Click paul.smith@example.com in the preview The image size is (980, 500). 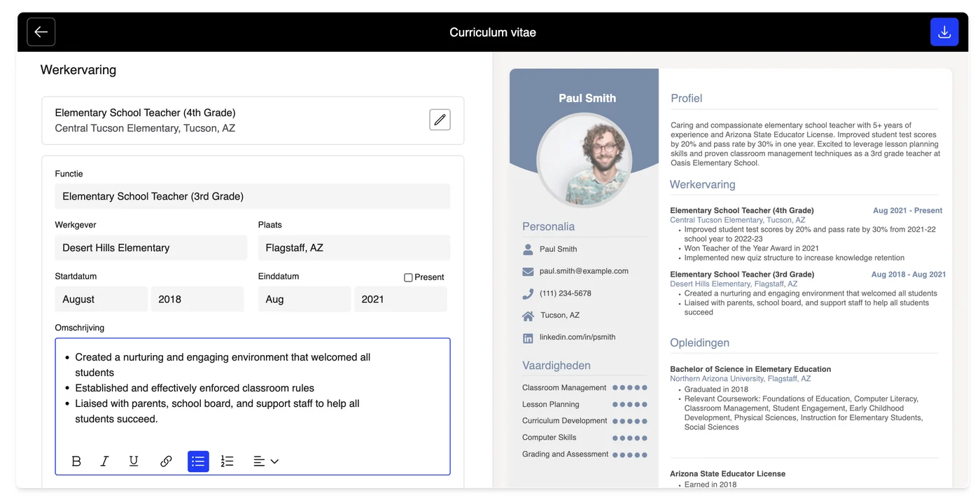tap(584, 271)
